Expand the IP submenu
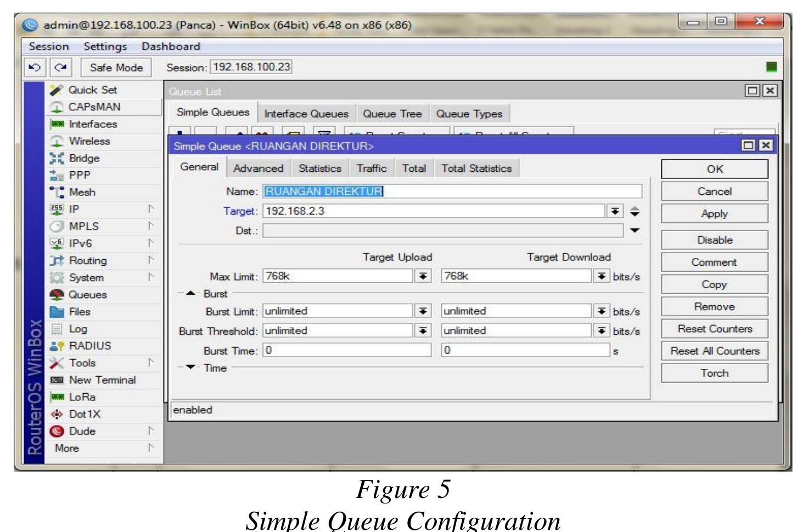The image size is (797, 532). [150, 209]
